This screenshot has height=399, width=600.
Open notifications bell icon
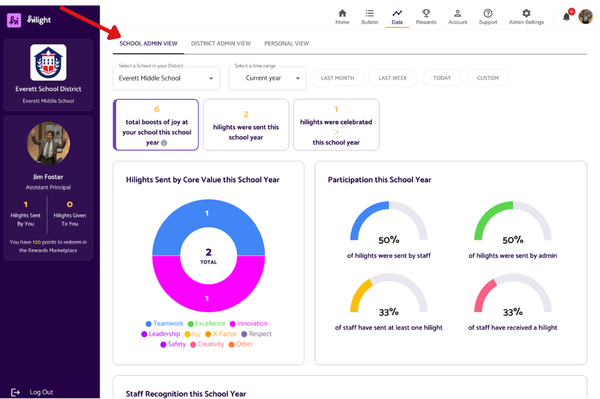click(x=566, y=17)
